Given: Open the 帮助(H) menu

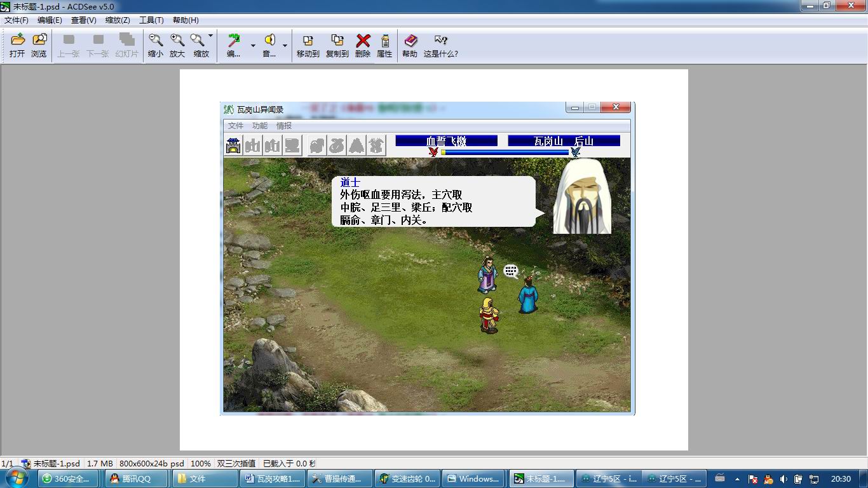Looking at the screenshot, I should click(186, 20).
